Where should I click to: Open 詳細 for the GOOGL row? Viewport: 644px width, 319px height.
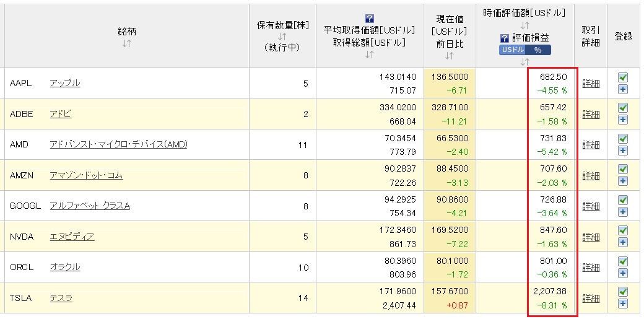point(591,206)
